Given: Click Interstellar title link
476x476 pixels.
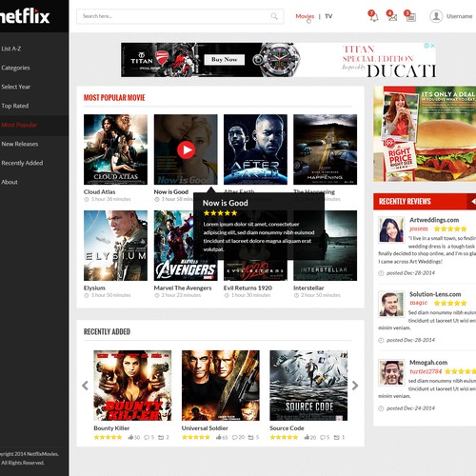Looking at the screenshot, I should 308,288.
